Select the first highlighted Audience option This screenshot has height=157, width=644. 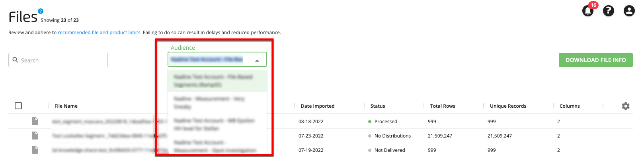coord(217,81)
